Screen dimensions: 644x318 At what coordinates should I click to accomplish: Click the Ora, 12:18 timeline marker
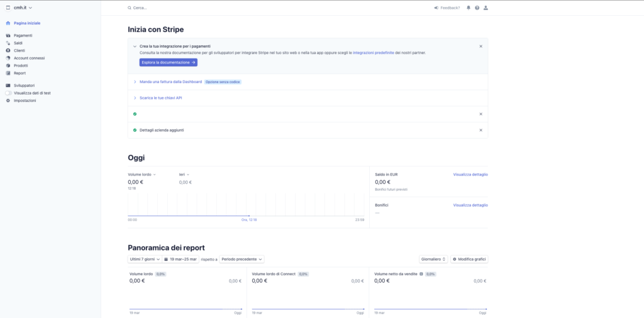tap(249, 220)
